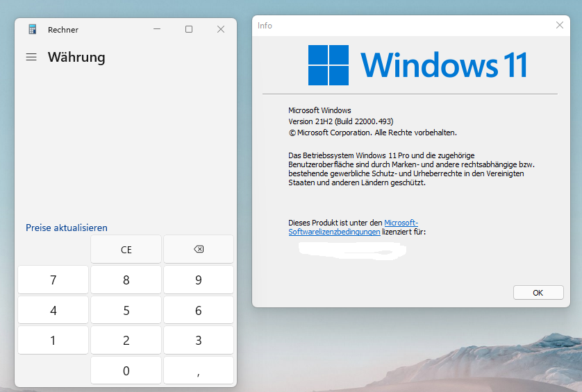This screenshot has height=392, width=582.
Task: Tap the digit 6 key
Action: [199, 310]
